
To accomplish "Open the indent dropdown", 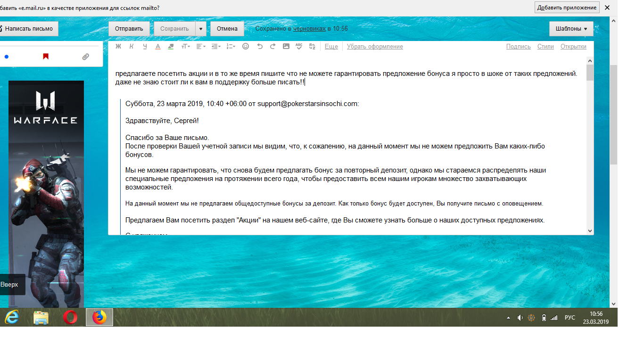I will tap(216, 47).
